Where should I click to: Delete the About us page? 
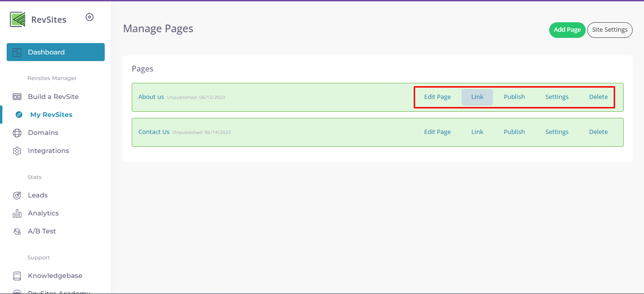pyautogui.click(x=598, y=97)
